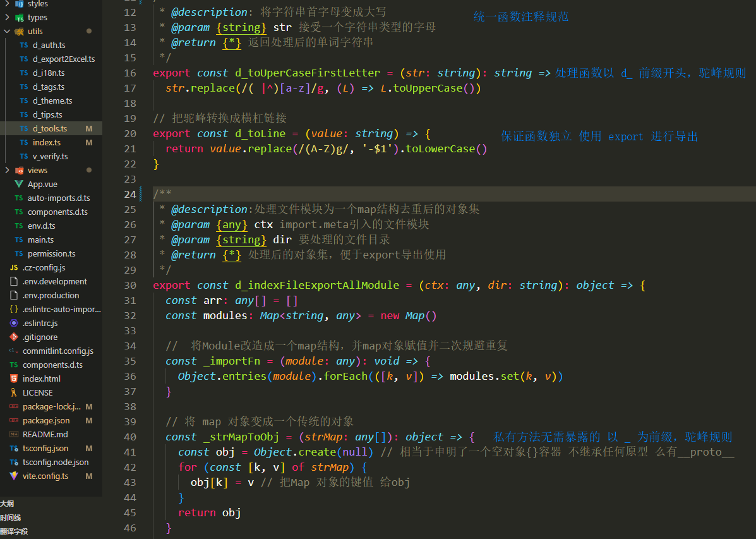Open .cz-config.js file
The image size is (756, 539).
pyautogui.click(x=44, y=268)
